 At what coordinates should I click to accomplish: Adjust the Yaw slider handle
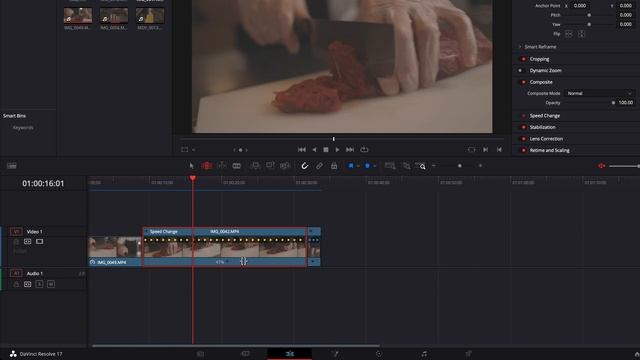pos(589,24)
